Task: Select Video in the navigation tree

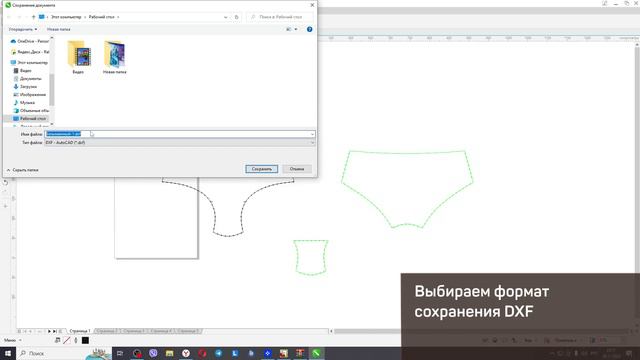Action: [22, 71]
